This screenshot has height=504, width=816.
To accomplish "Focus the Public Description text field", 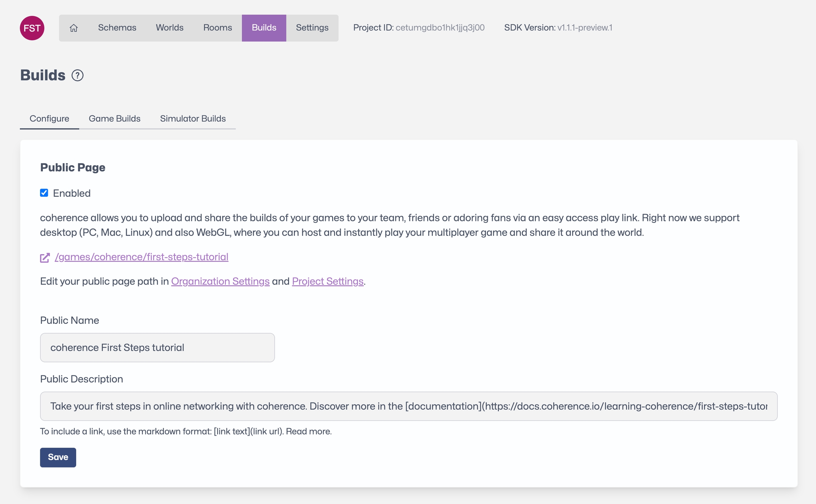I will (x=408, y=406).
